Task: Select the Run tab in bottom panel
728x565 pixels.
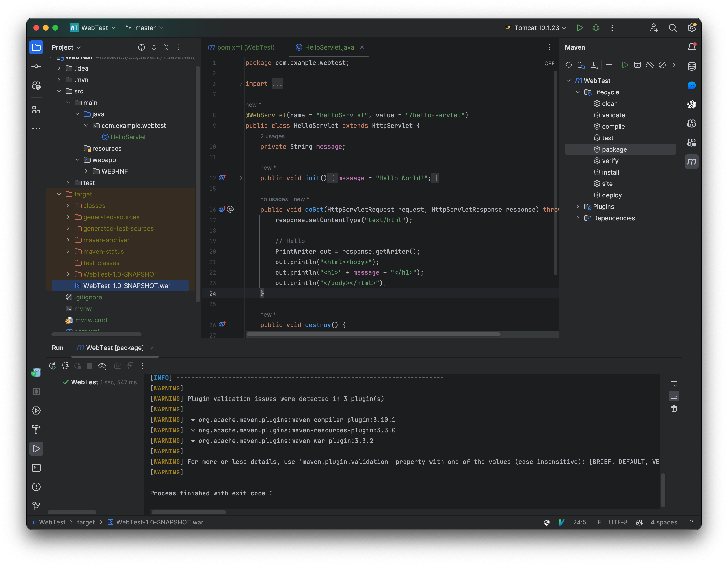Action: [x=58, y=348]
